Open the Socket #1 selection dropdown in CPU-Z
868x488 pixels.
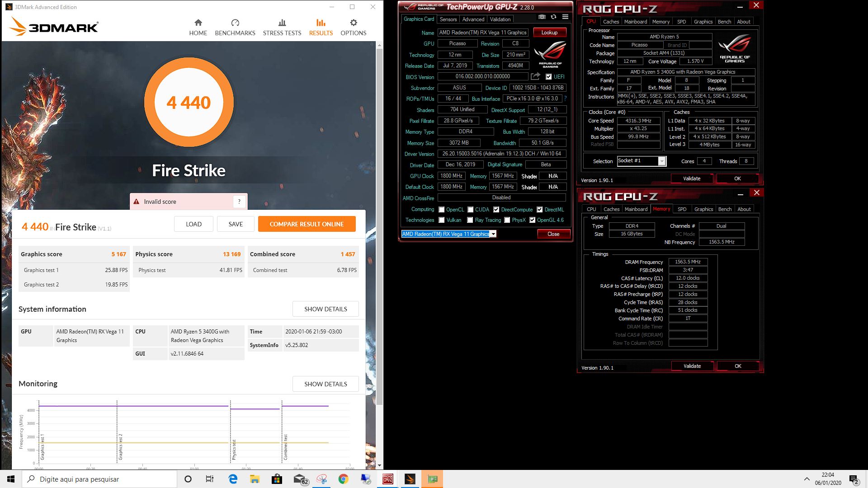click(x=642, y=161)
